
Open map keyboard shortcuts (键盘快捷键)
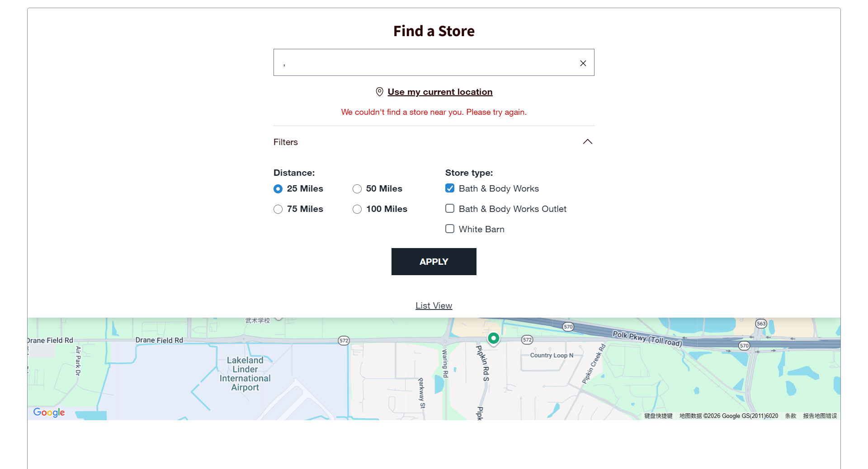658,416
